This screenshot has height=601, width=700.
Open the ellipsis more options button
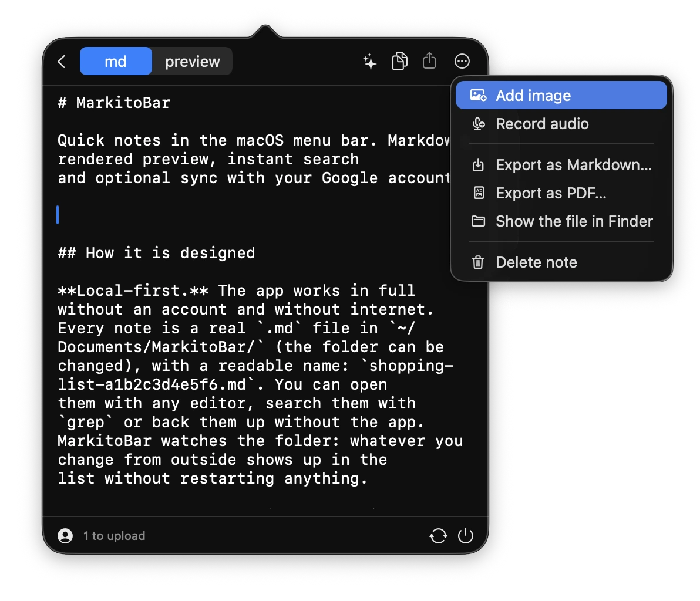(x=462, y=61)
